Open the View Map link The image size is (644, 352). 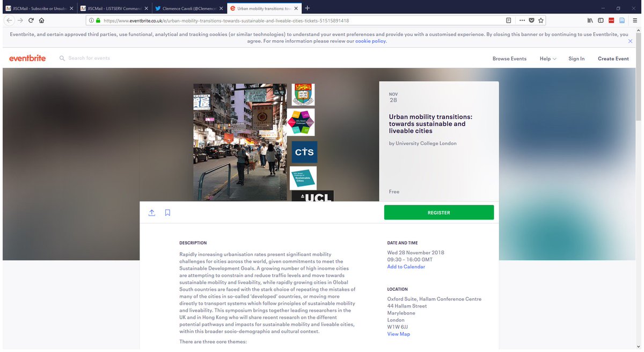(x=399, y=334)
